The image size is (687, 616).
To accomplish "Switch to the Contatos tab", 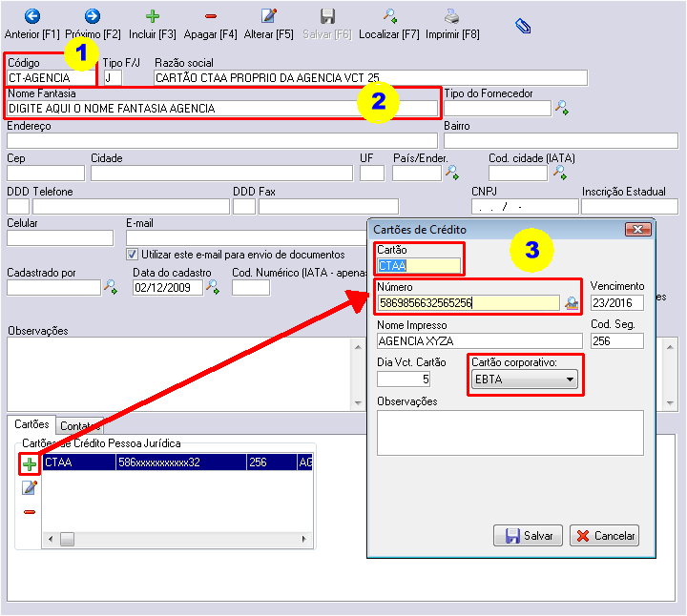I will [x=80, y=425].
